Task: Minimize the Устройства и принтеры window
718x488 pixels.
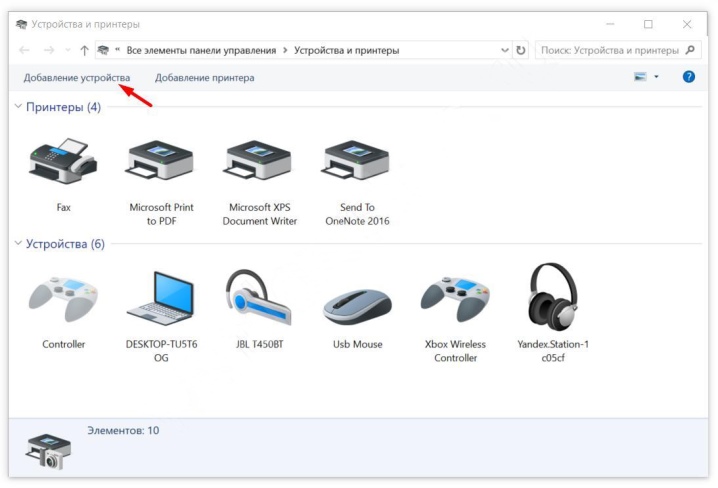Action: [610, 24]
